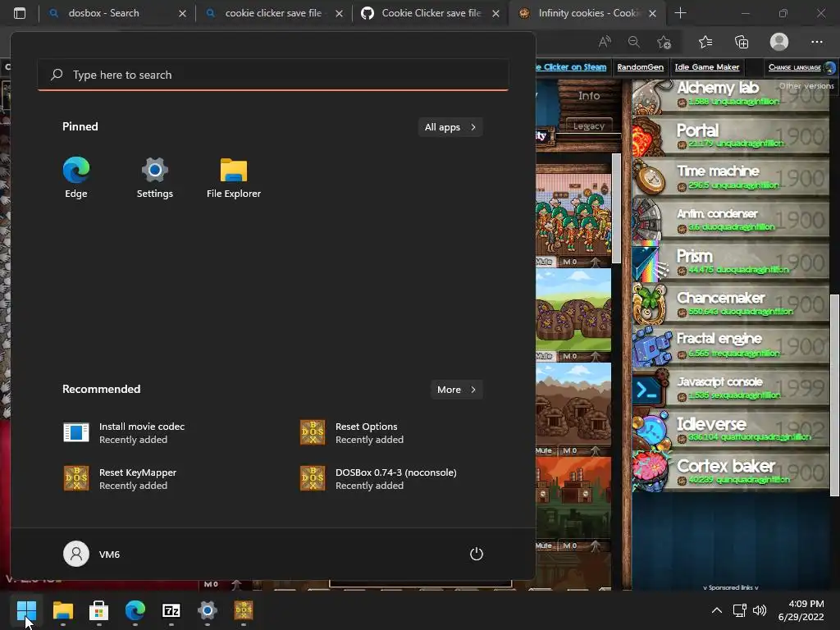Open Collections icon in Edge
The image size is (840, 630).
tap(742, 42)
